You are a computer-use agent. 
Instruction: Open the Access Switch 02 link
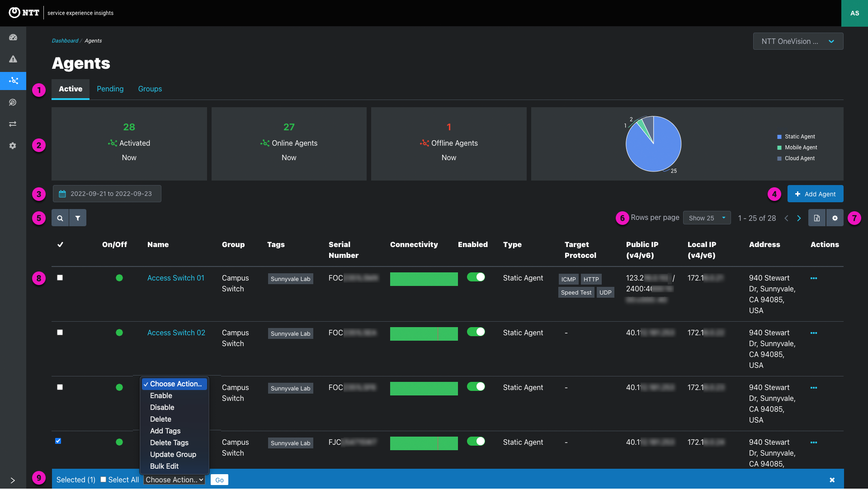coord(176,333)
